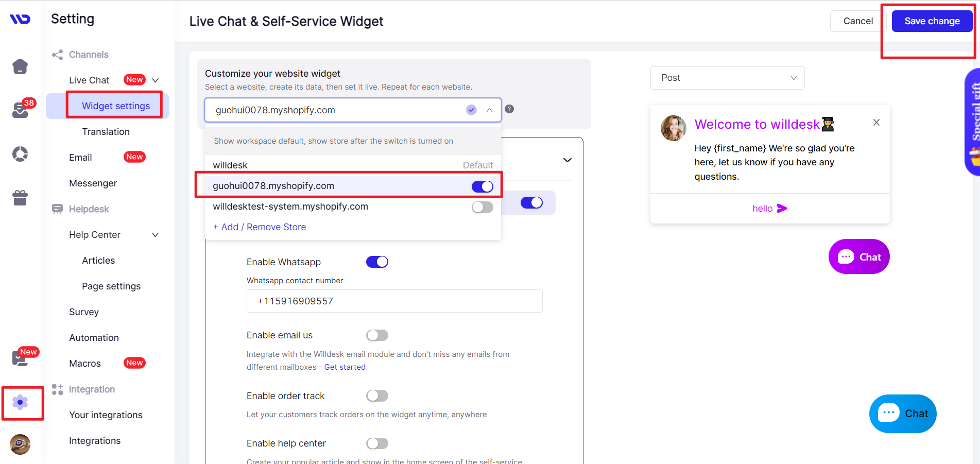This screenshot has height=464, width=980.
Task: Open the analytics chart icon in sidebar
Action: (x=20, y=154)
